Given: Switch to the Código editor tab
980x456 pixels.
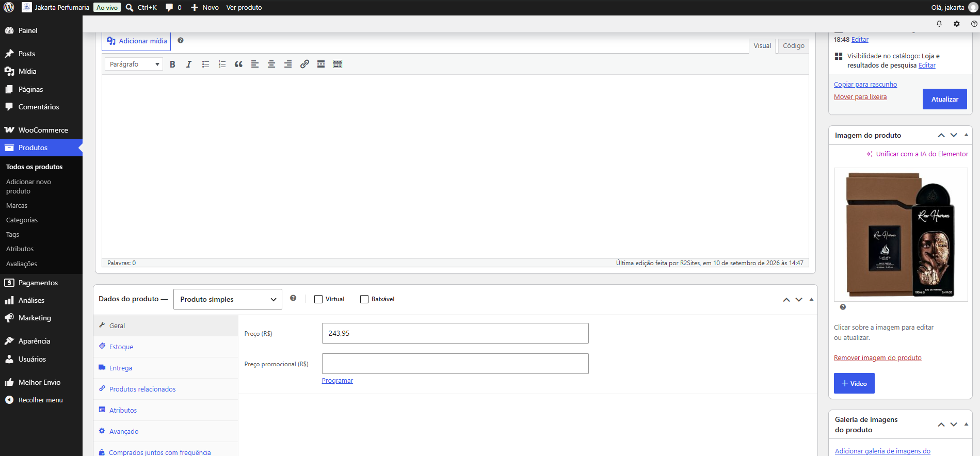Looking at the screenshot, I should [793, 46].
